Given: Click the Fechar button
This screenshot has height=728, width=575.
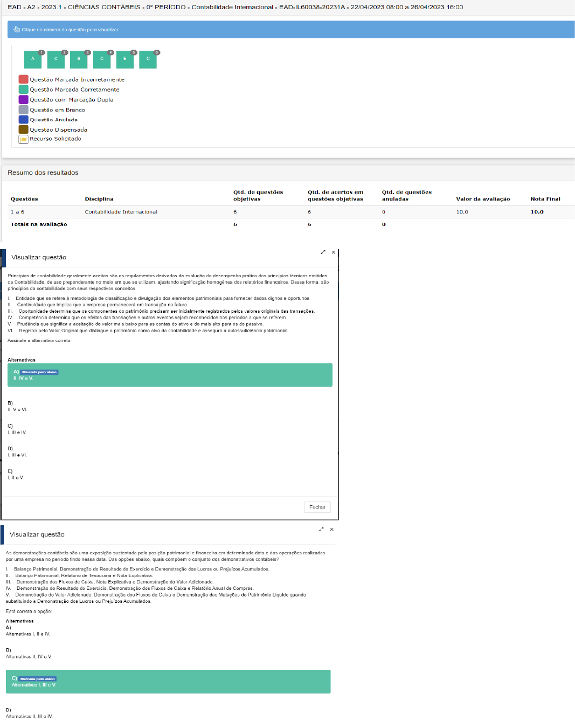Looking at the screenshot, I should [317, 507].
